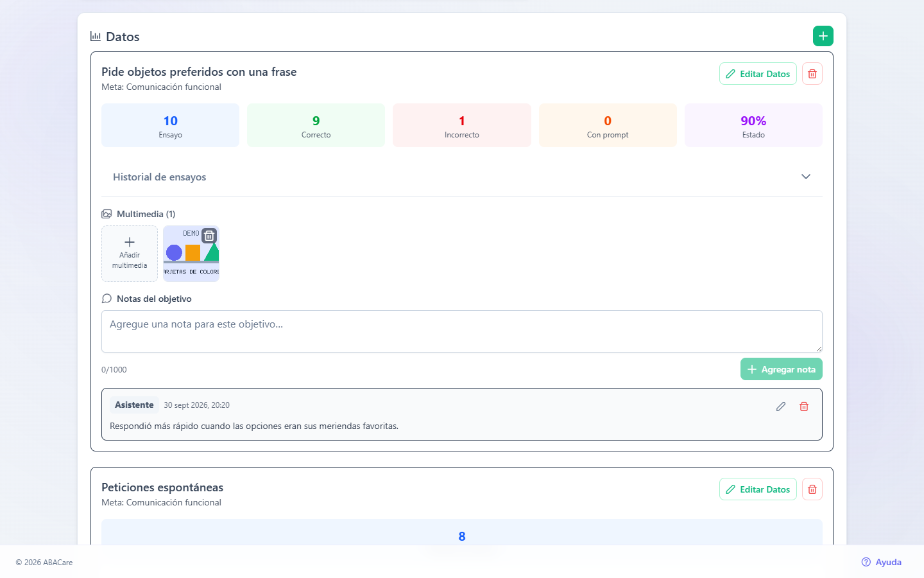Click the '0 Con prompt' stat card
Image resolution: width=924 pixels, height=578 pixels.
pos(608,125)
